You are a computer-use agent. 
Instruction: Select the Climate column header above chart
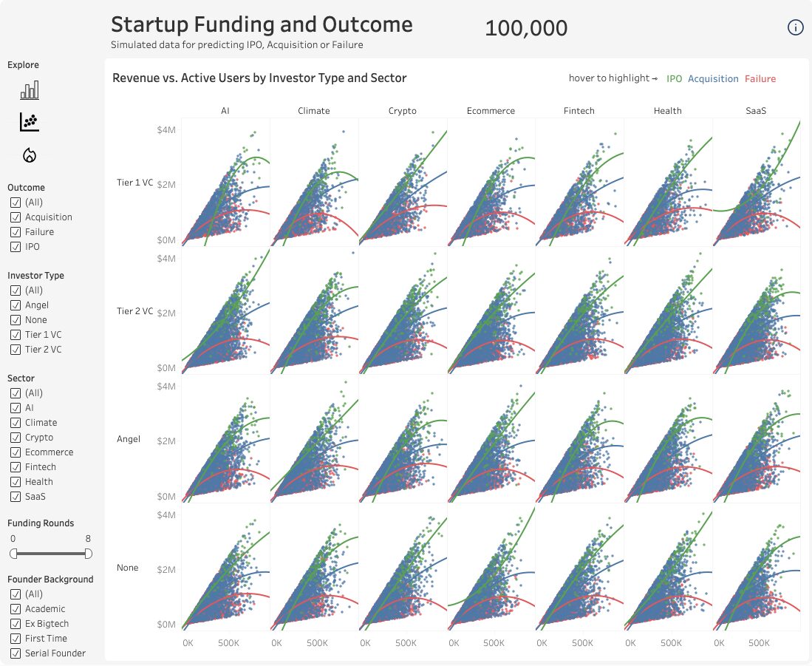pyautogui.click(x=314, y=111)
